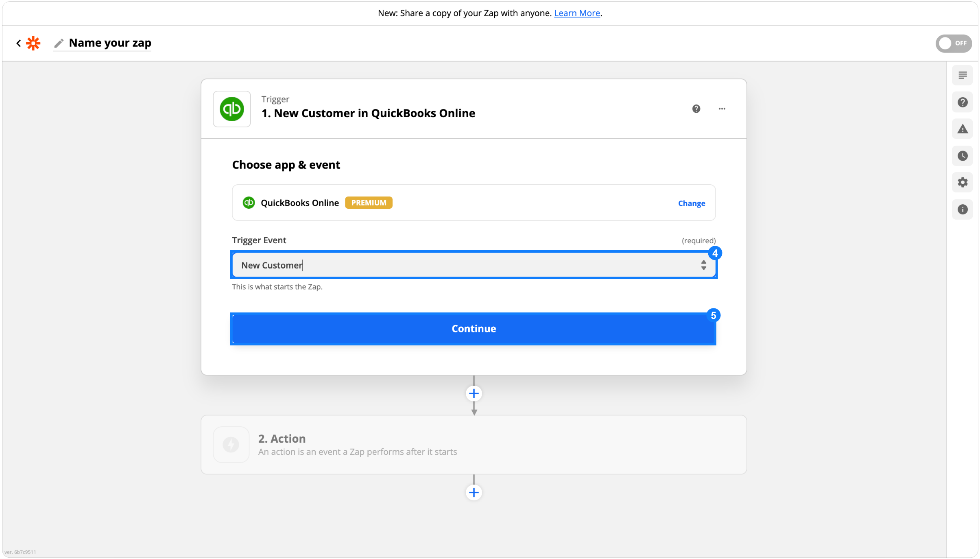Screen dimensions: 980x559
Task: Click the 'This is what starts the Zap.' text
Action: coord(277,286)
